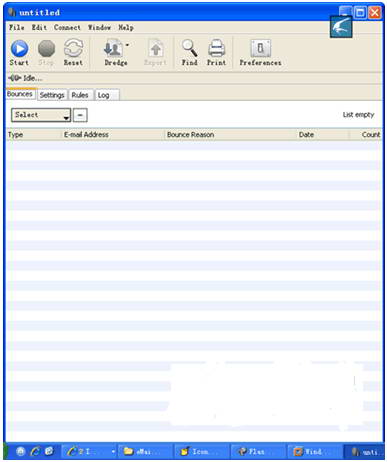The width and height of the screenshot is (387, 462).
Task: Click the Stop toolbar button
Action: tap(46, 53)
